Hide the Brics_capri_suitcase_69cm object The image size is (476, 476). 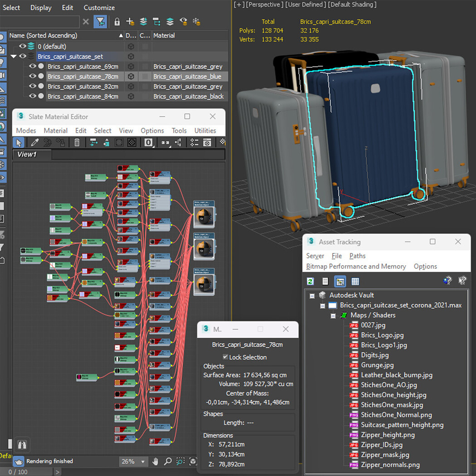[32, 67]
